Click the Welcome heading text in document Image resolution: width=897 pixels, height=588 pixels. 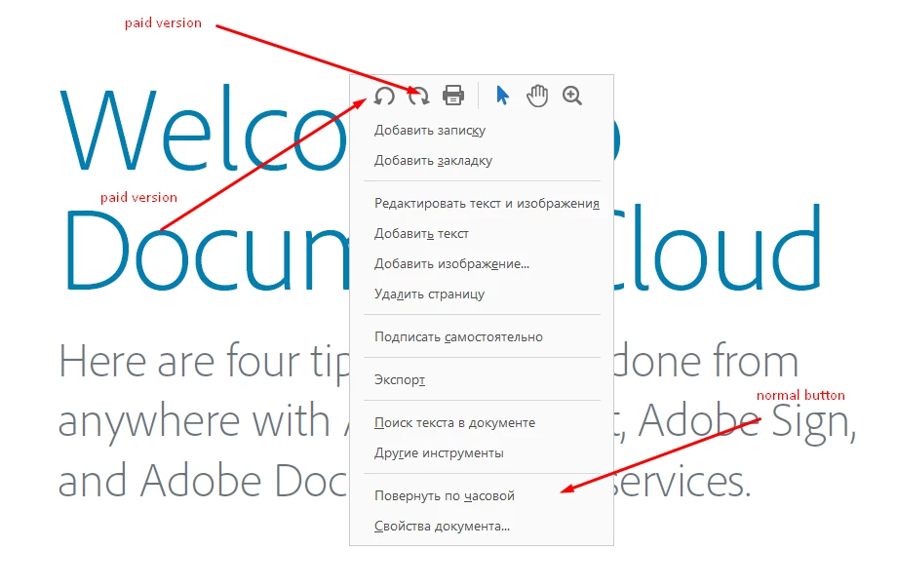coord(203,130)
